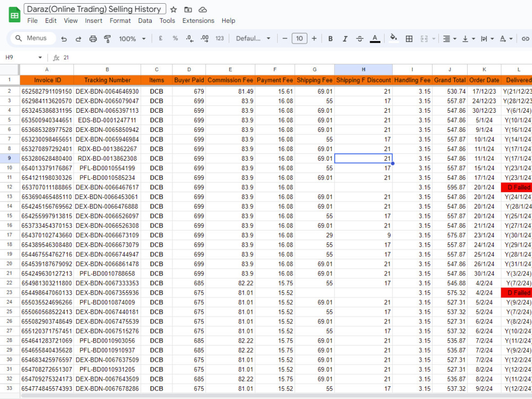Screen dimensions: 532x399
Task: Open the Google Sheets home icon
Action: [14, 14]
